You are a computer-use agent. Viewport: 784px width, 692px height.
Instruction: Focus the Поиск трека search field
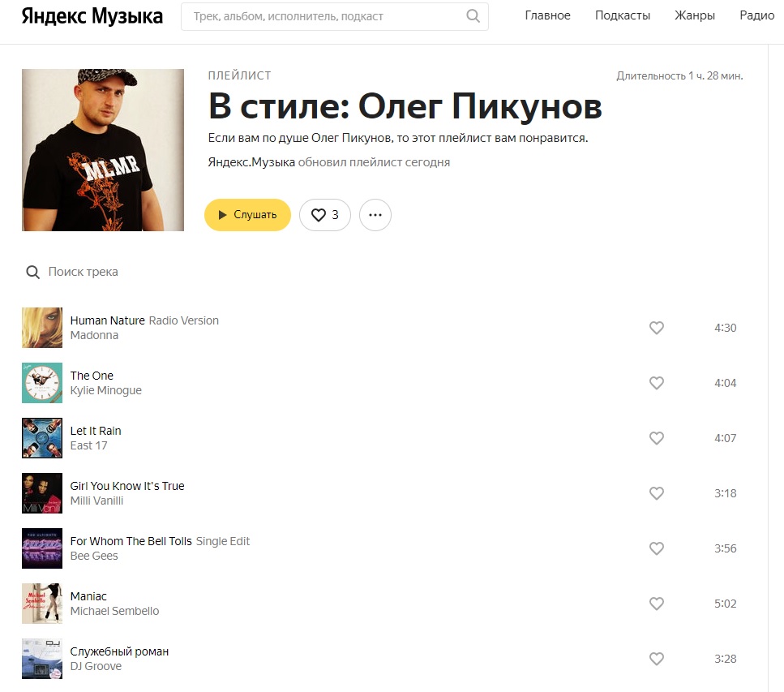83,272
